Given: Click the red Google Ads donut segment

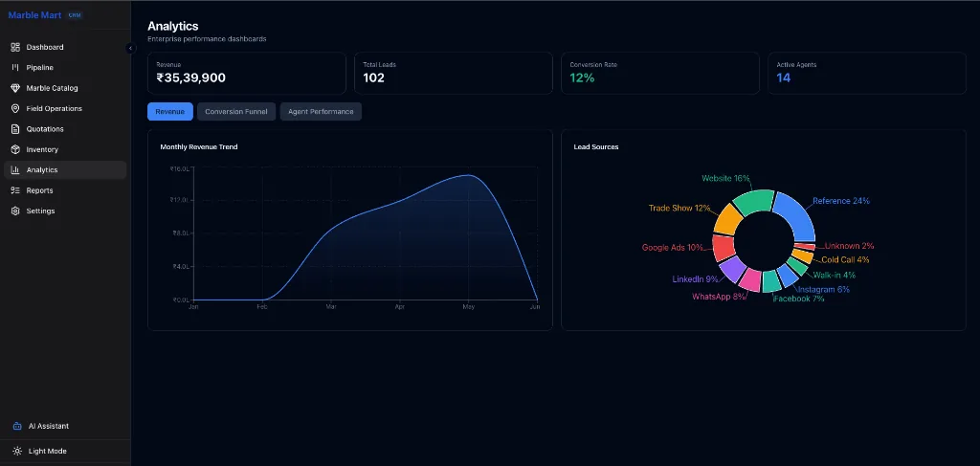Looking at the screenshot, I should pos(723,248).
